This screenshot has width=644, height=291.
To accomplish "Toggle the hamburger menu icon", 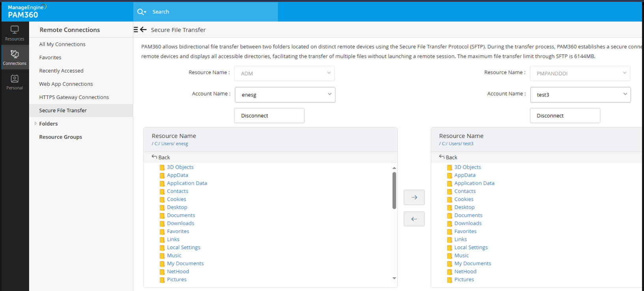I will tap(136, 30).
